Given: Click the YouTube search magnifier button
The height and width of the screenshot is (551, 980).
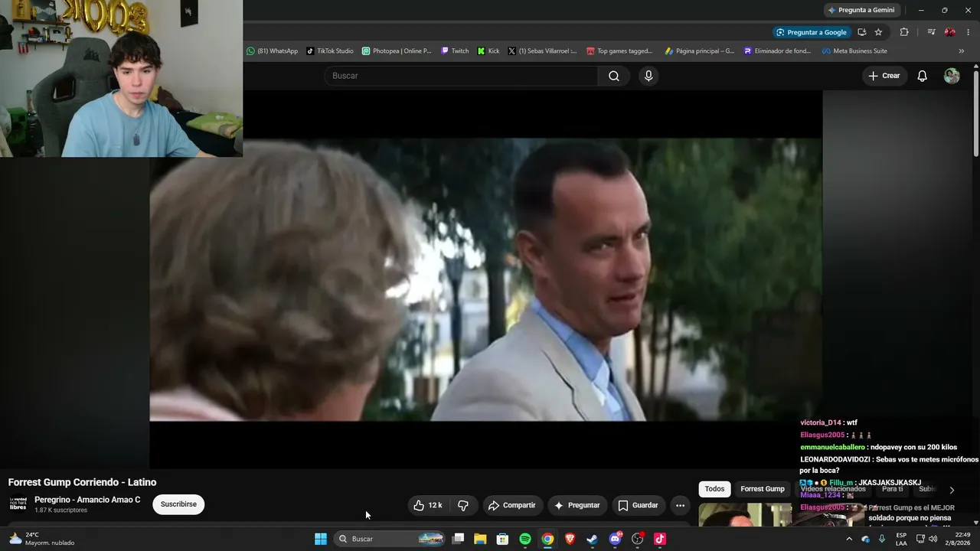Looking at the screenshot, I should (x=614, y=76).
